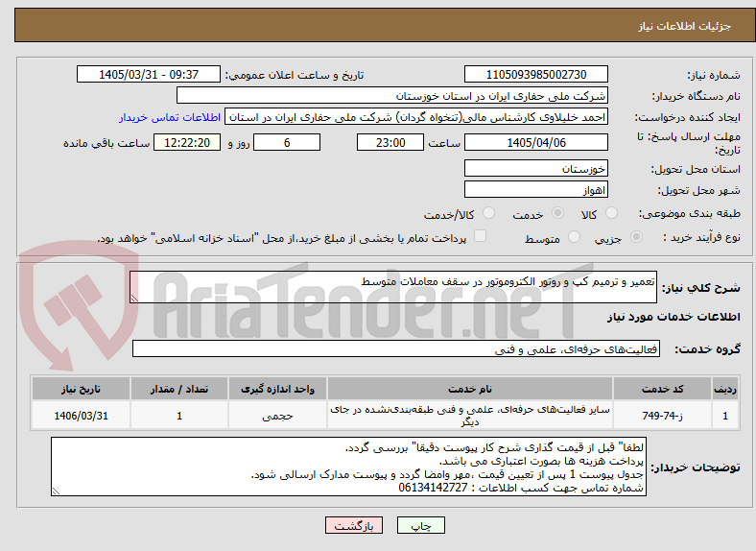
Task: Click the remaining time field 12:22:20
Action: pyautogui.click(x=187, y=142)
